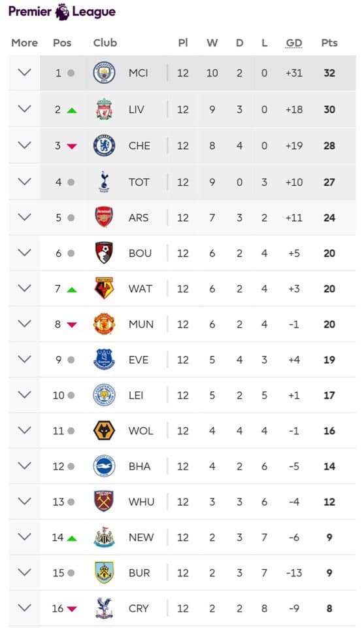The height and width of the screenshot is (628, 364).
Task: Expand more details for Bournemouth row
Action: [24, 253]
